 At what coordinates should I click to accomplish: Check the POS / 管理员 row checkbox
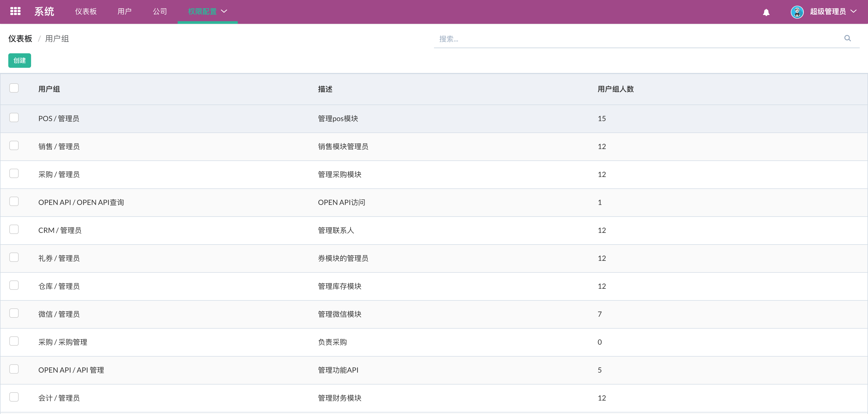(14, 118)
